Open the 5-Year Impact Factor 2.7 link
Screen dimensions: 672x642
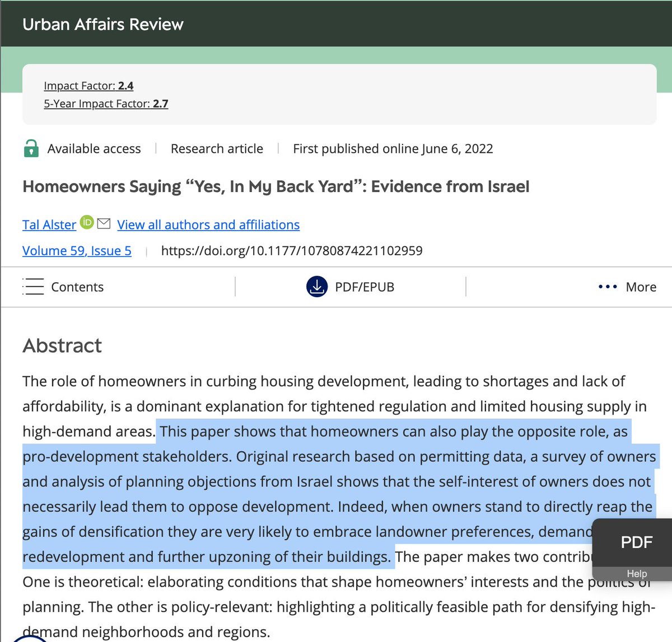coord(106,104)
